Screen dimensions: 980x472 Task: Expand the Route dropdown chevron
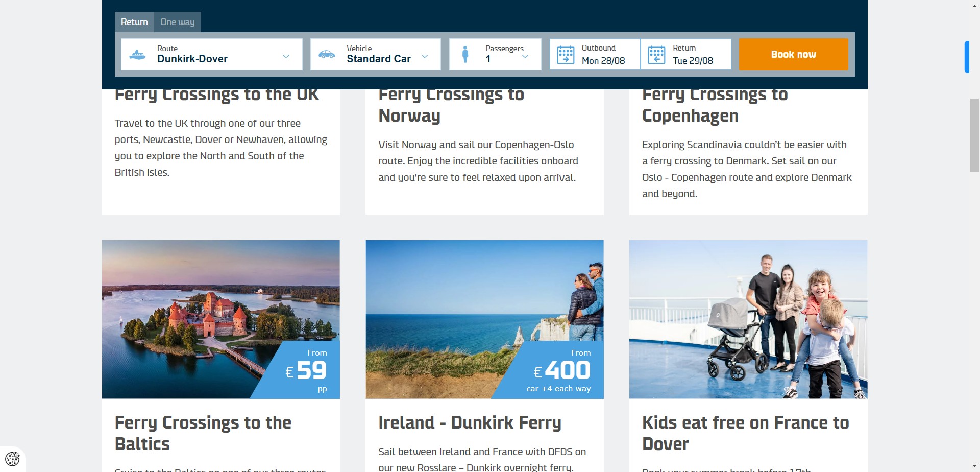286,56
